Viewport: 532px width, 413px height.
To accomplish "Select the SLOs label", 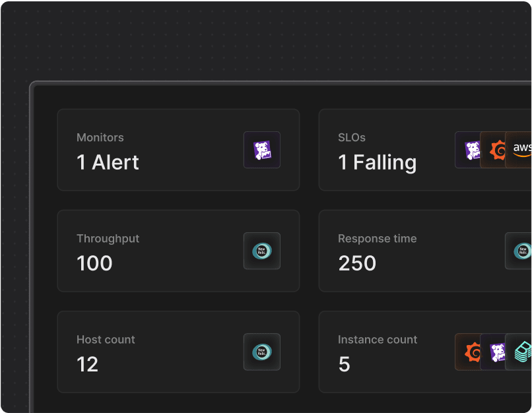I will click(x=352, y=137).
